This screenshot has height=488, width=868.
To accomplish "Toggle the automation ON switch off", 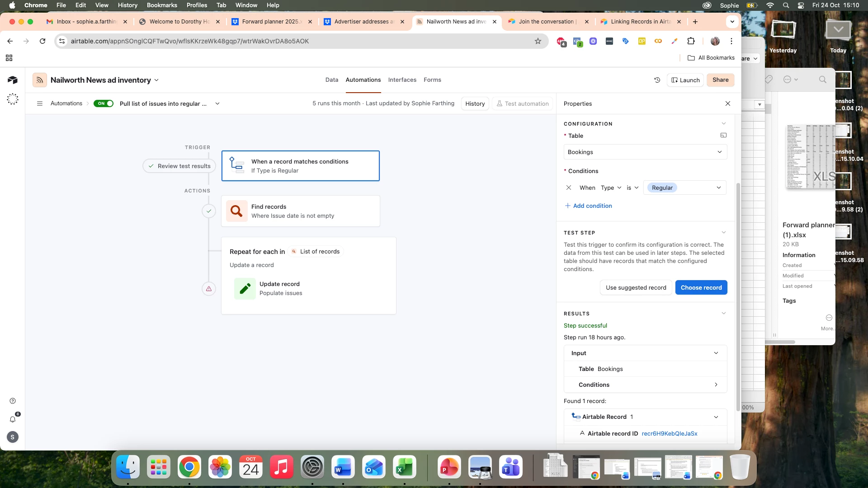I will tap(104, 103).
